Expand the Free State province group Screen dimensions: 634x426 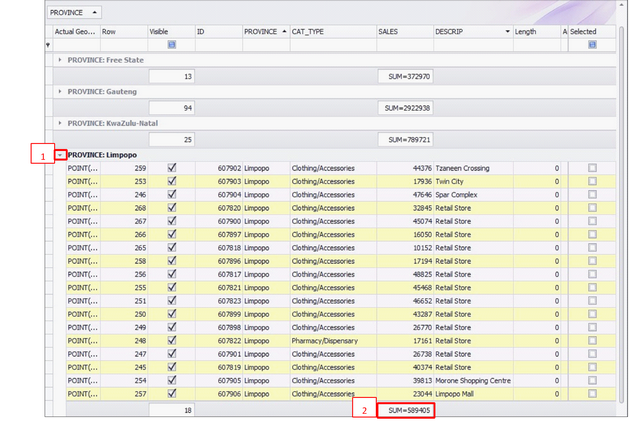coord(60,60)
